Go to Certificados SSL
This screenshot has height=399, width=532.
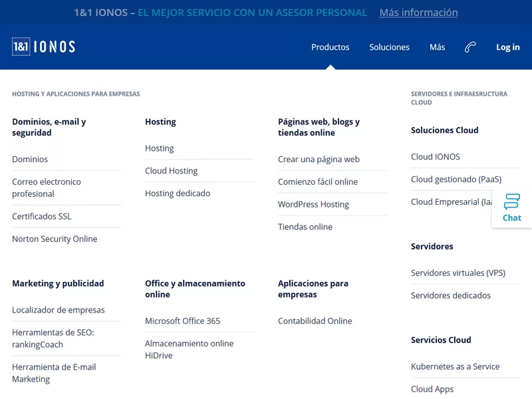coord(42,216)
